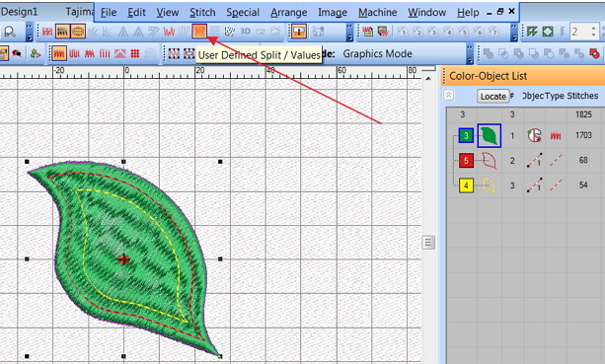
Task: Toggle the highlighted tatami fill stitch button
Action: pos(62,32)
